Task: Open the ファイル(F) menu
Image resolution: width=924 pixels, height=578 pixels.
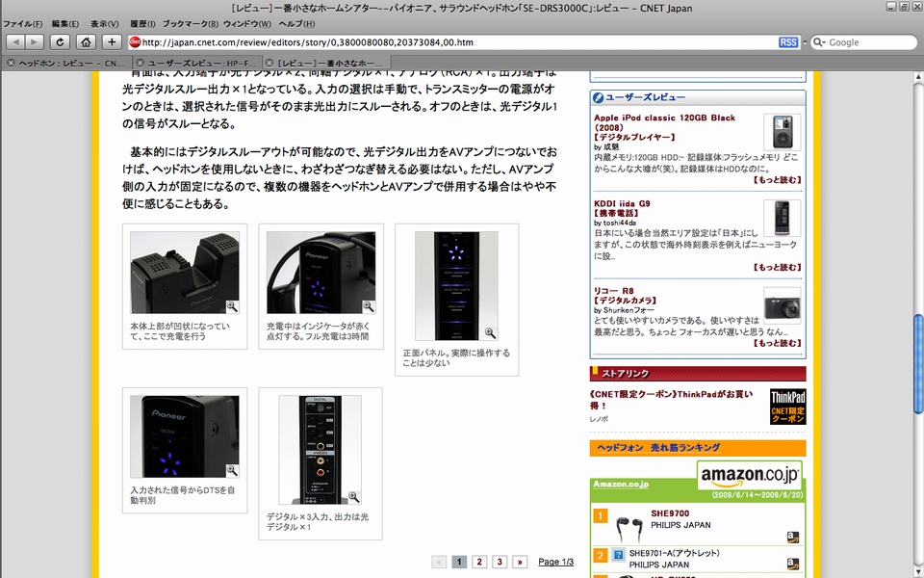Action: [23, 24]
